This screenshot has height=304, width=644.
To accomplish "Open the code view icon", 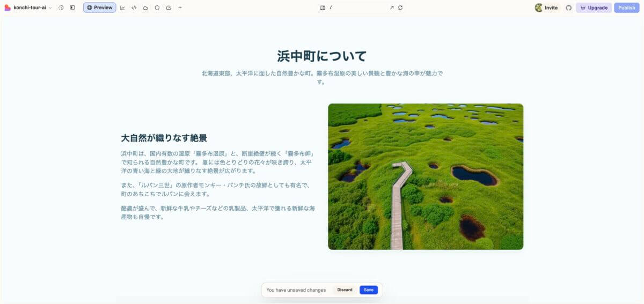I will (134, 8).
